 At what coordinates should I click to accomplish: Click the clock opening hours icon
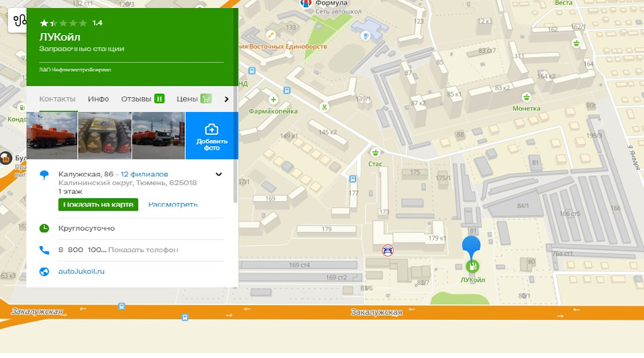(x=44, y=228)
